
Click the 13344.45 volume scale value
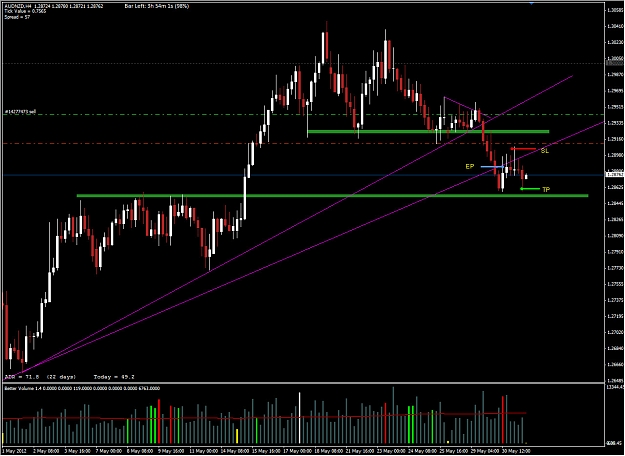pos(615,387)
